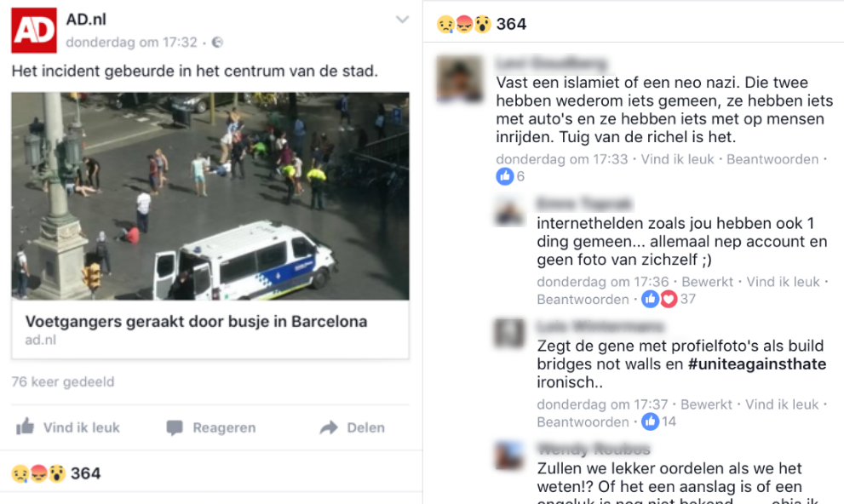Click the AD.nl red logo avatar

click(34, 30)
